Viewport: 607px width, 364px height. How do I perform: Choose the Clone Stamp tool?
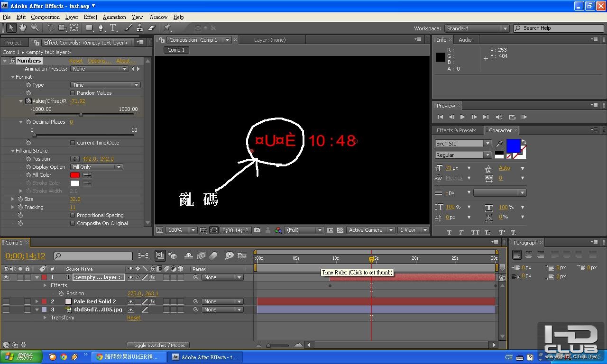[x=139, y=28]
